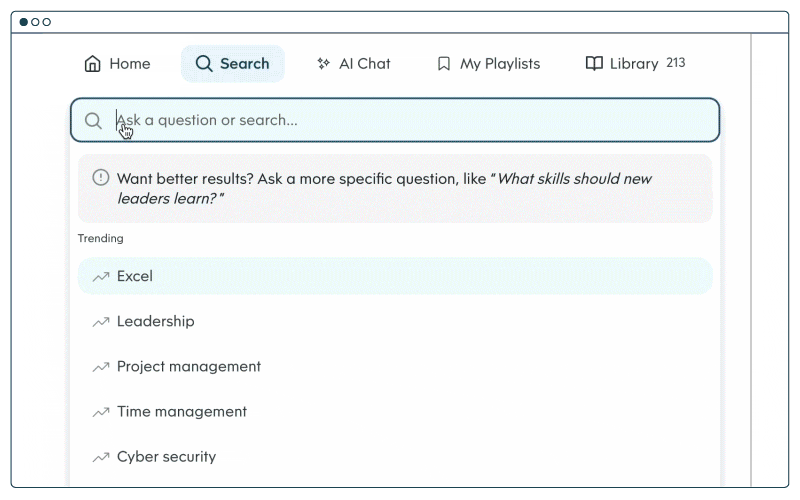Click the Home house icon

click(x=93, y=64)
